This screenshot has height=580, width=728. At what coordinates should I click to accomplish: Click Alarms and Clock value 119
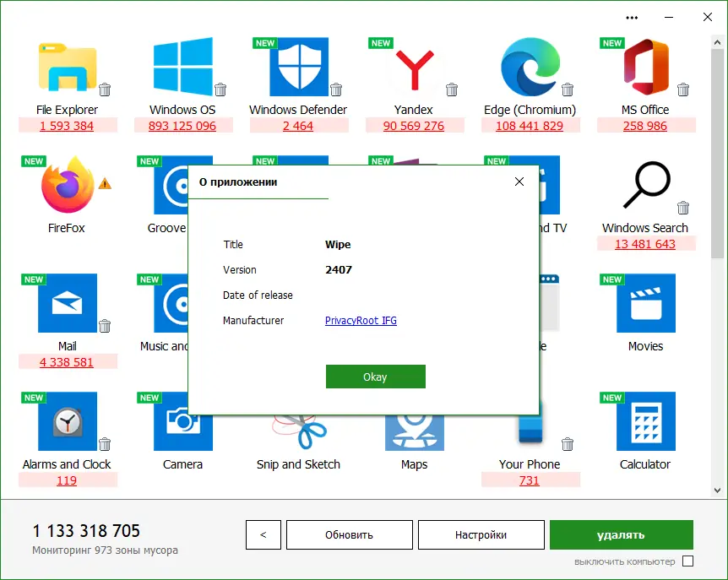(x=67, y=480)
